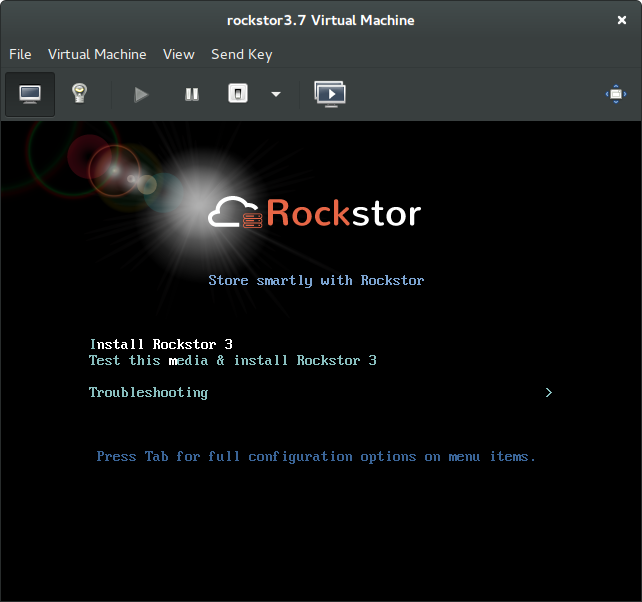Click the Shut Down power button icon

pos(238,94)
